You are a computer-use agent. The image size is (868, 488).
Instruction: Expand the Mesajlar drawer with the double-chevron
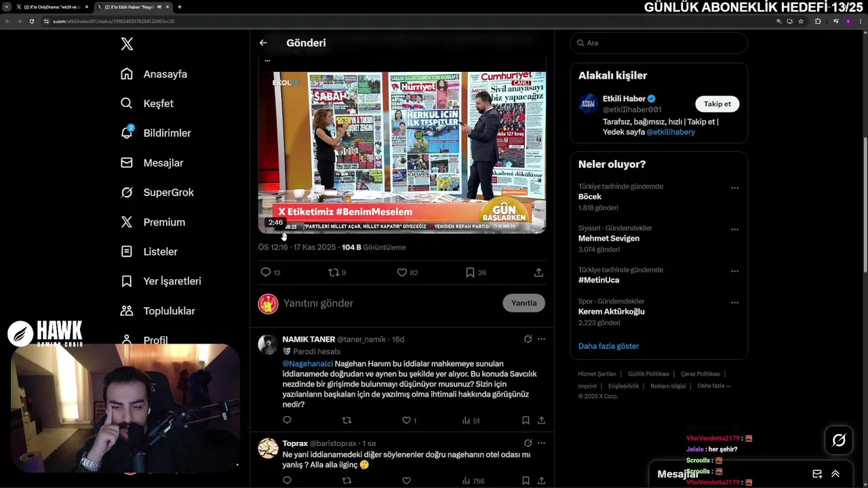click(835, 474)
